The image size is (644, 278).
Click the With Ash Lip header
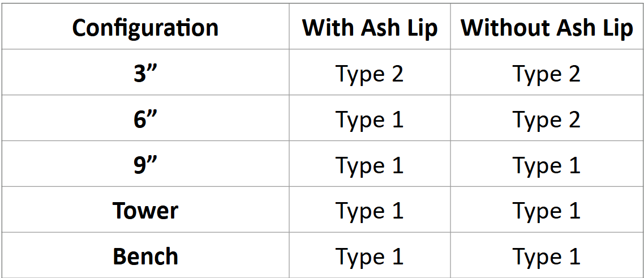pos(370,28)
